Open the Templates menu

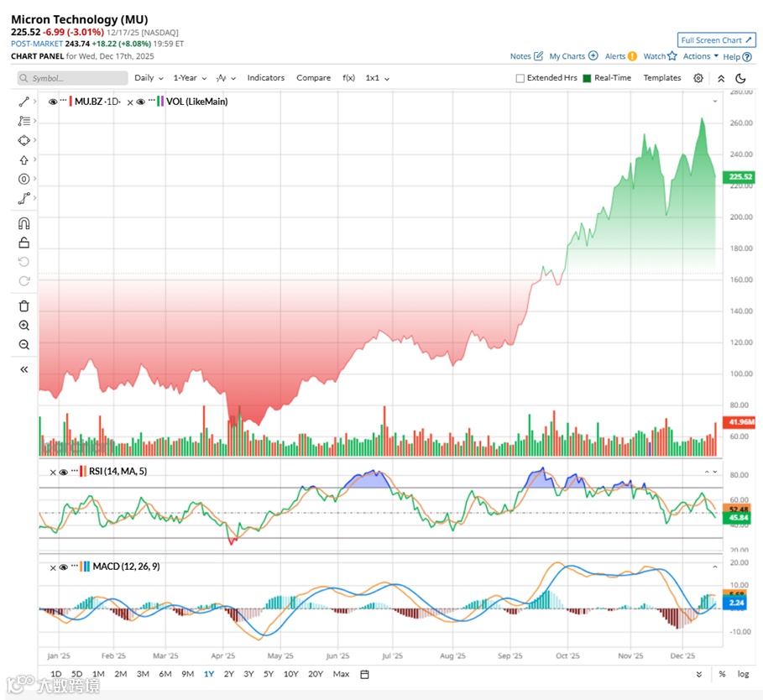tap(661, 78)
